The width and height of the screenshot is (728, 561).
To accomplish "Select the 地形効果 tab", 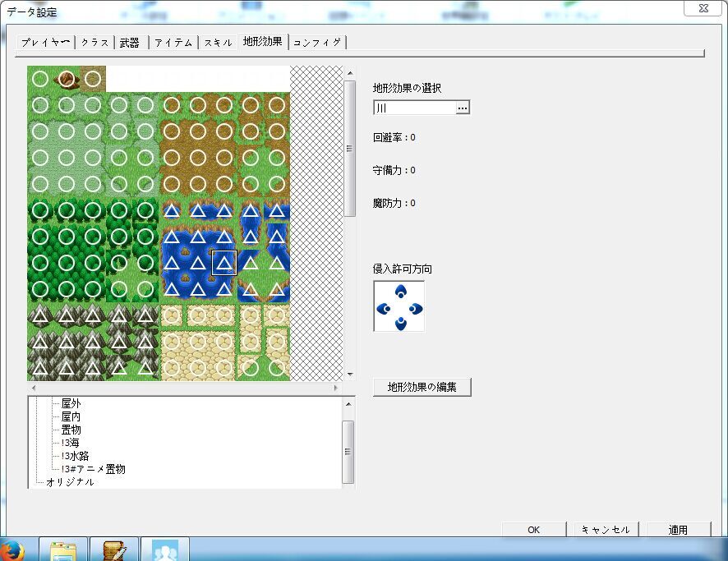I will [x=263, y=41].
